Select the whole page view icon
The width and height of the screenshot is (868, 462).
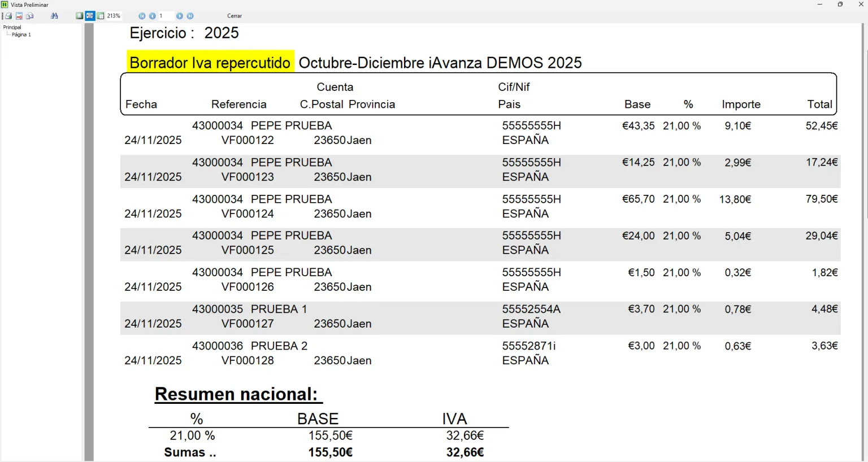pos(80,16)
